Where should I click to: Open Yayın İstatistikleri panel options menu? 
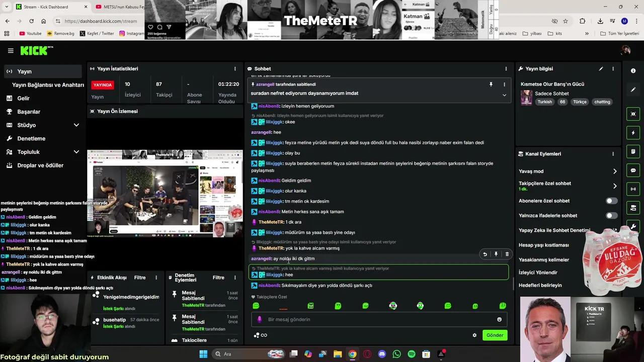[x=235, y=69]
